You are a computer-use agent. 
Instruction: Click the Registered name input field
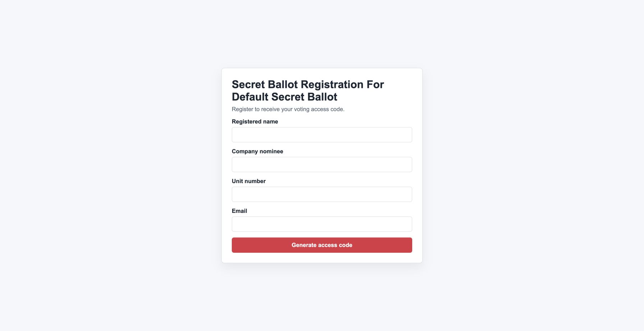pos(322,135)
